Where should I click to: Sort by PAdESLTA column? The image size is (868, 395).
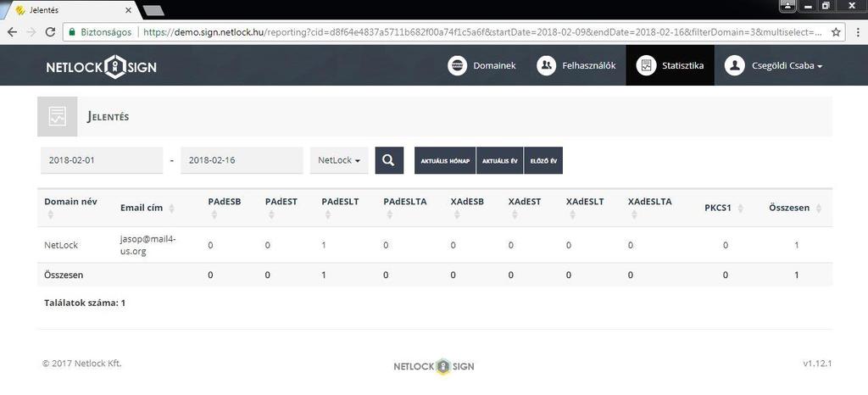click(405, 208)
